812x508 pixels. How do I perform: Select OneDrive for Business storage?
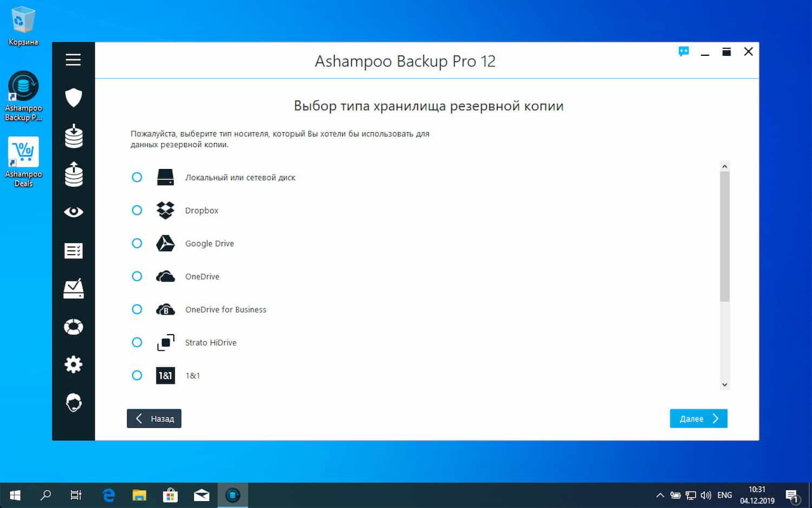point(137,309)
